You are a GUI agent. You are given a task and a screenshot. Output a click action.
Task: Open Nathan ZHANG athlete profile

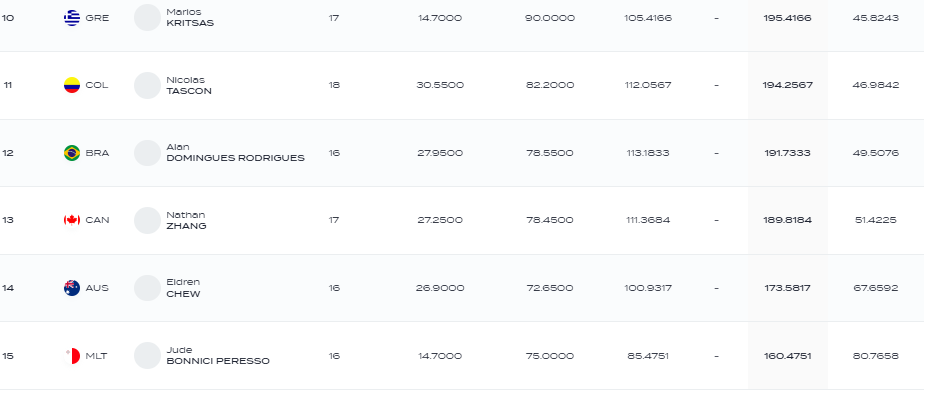click(x=187, y=220)
